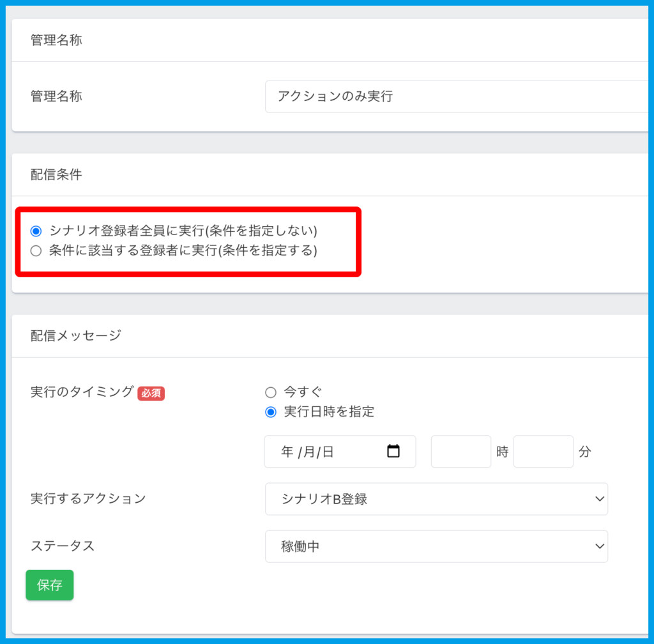Click the minute input box before 分

pyautogui.click(x=543, y=452)
